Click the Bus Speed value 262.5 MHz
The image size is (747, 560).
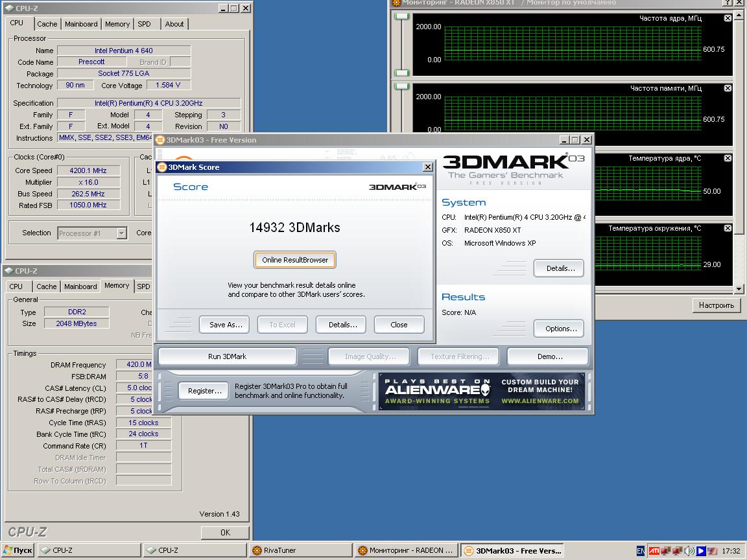pos(88,194)
